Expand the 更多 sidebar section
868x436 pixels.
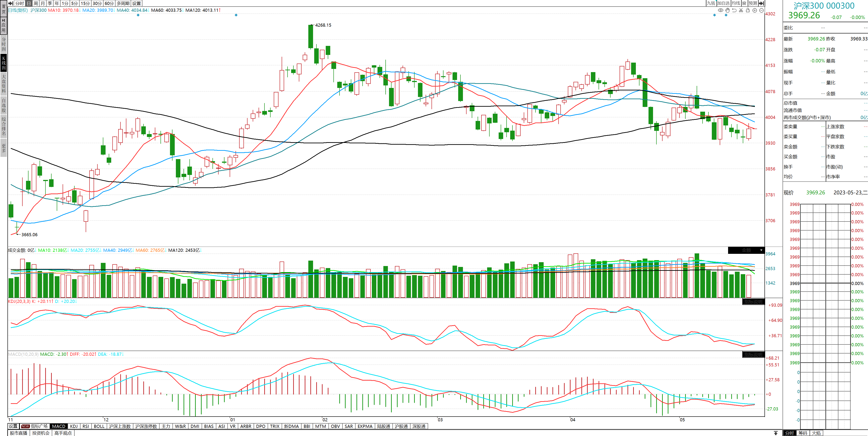tap(4, 148)
